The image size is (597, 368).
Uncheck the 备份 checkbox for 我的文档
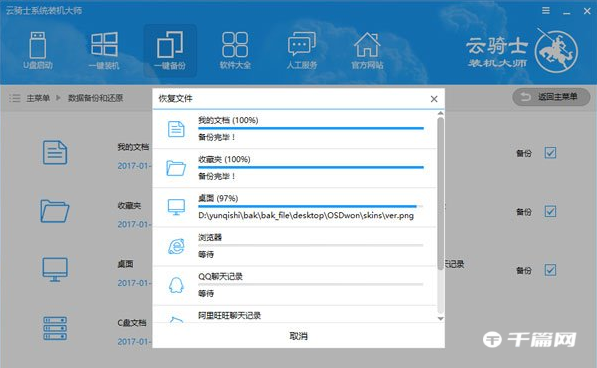(x=550, y=153)
